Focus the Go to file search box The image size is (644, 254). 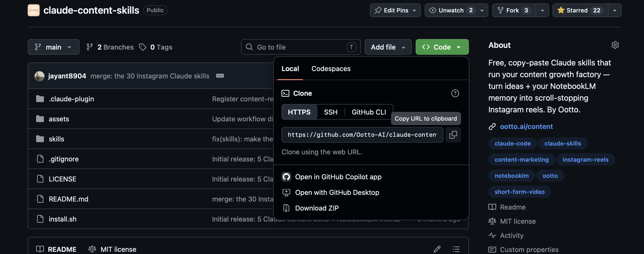point(301,47)
